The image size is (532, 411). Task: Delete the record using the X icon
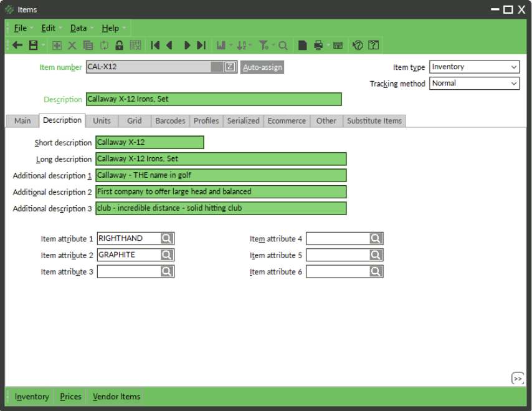[70, 45]
